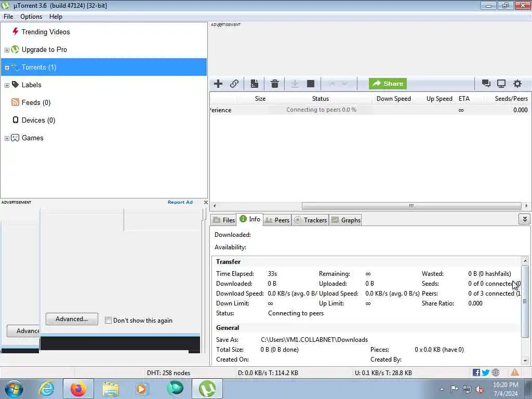Screen dimensions: 532x399
Task: Collapse detail pane with double-chevron button
Action: coord(524,219)
